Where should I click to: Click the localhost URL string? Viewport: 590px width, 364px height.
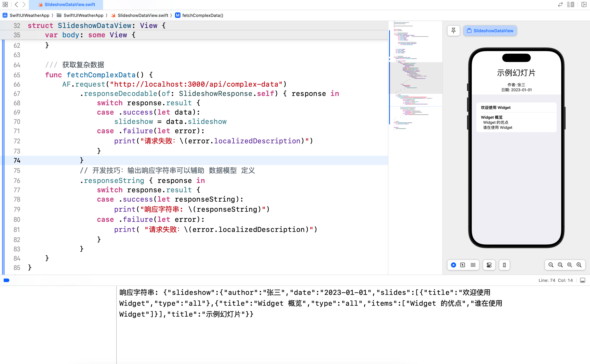[196, 84]
